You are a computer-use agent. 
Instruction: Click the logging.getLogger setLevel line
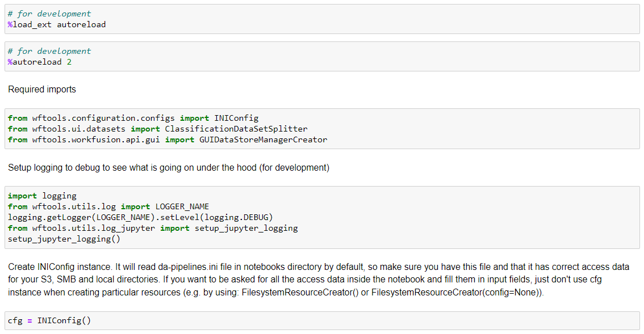140,217
